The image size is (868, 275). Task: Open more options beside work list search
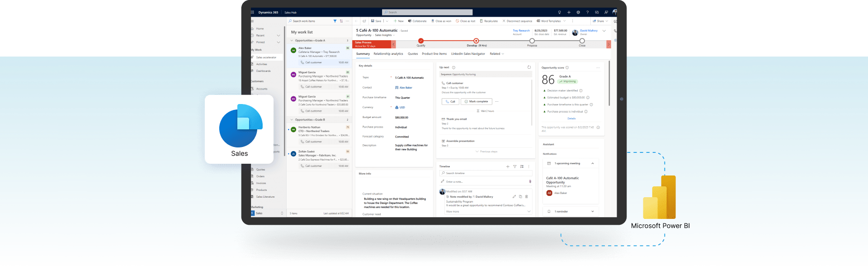pyautogui.click(x=348, y=21)
